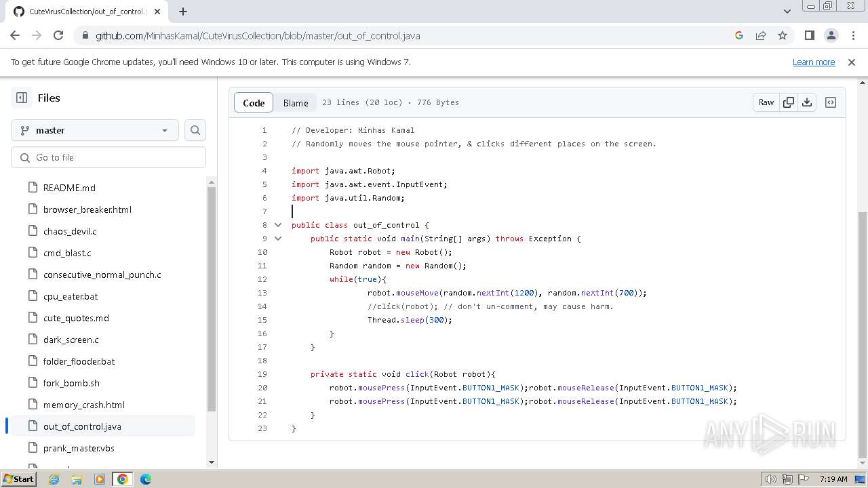Toggle browser side panel

point(809,35)
